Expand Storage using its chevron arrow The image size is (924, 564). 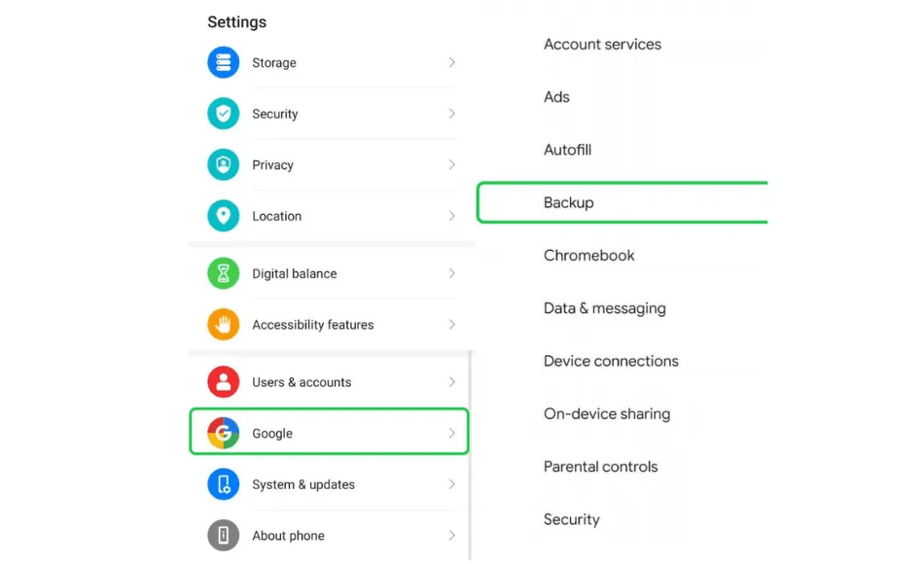coord(452,62)
